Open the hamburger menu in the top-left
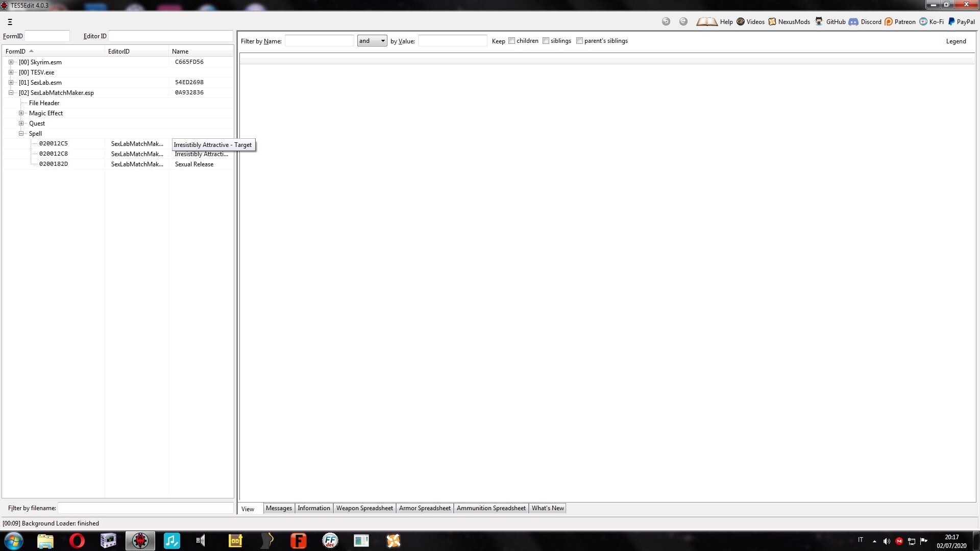980x551 pixels. (x=10, y=22)
